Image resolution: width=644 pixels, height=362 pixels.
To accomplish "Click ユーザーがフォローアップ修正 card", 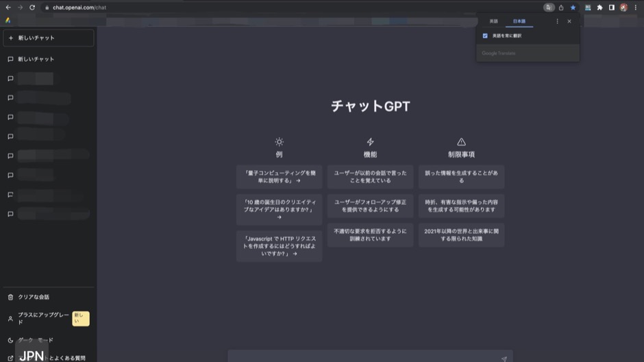I will (371, 206).
